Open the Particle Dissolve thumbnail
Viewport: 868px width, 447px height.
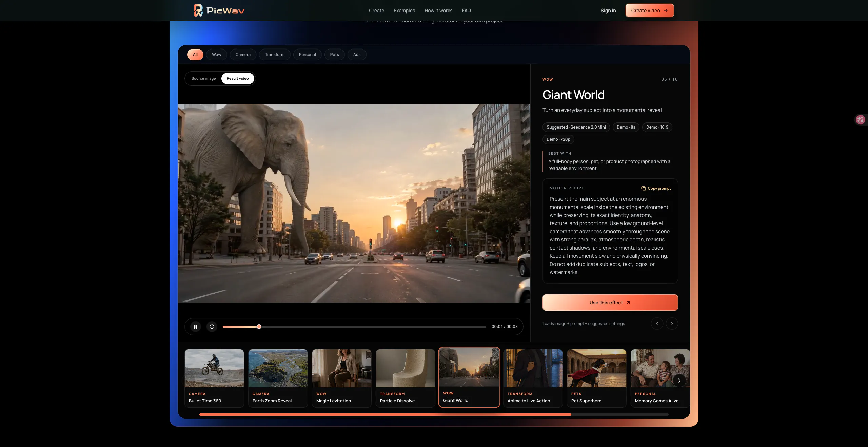406,378
